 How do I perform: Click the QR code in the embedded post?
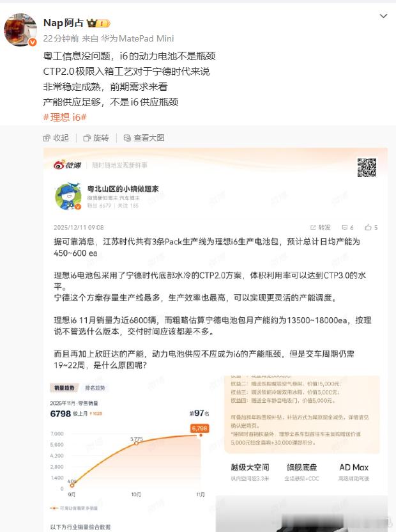(x=367, y=168)
